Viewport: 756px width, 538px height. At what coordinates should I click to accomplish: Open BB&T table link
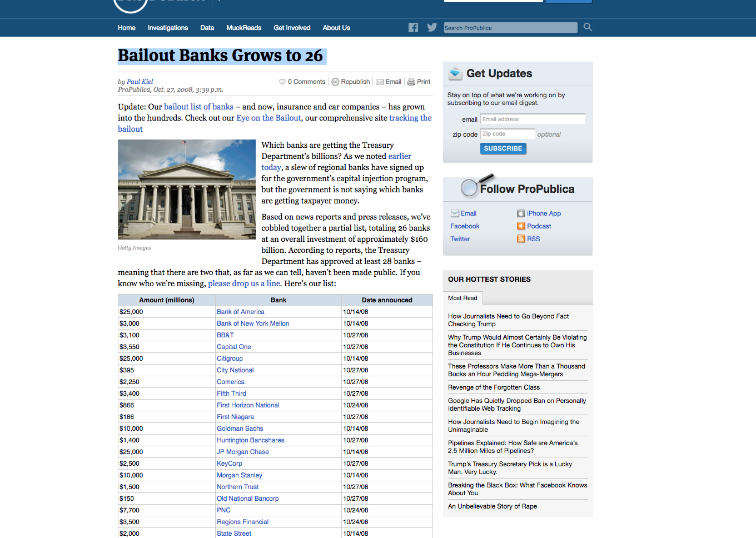tap(225, 335)
